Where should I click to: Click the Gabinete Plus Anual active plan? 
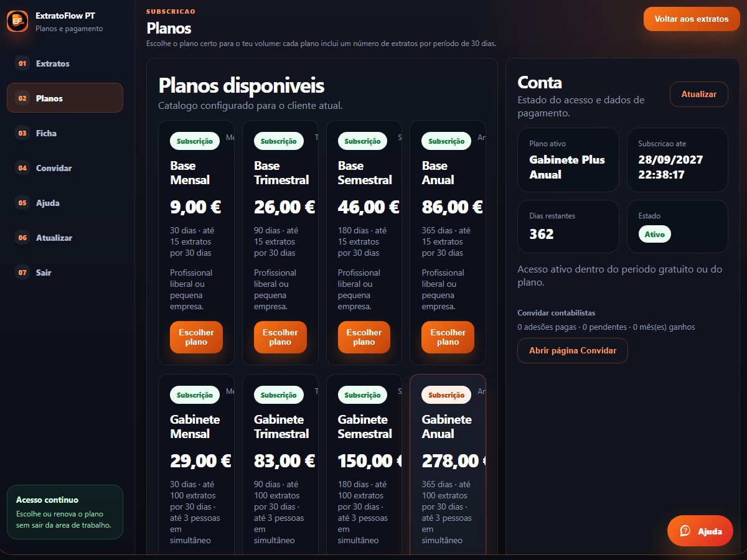pos(567,167)
